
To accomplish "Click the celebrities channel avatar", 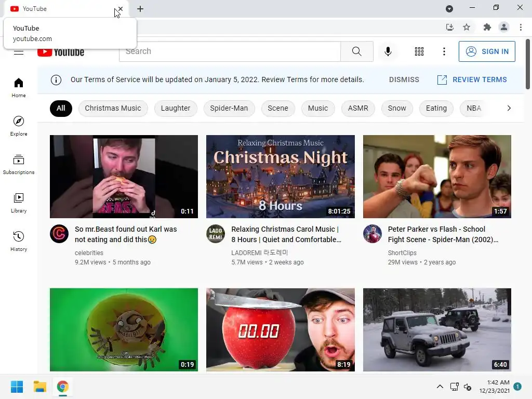I will coord(59,234).
